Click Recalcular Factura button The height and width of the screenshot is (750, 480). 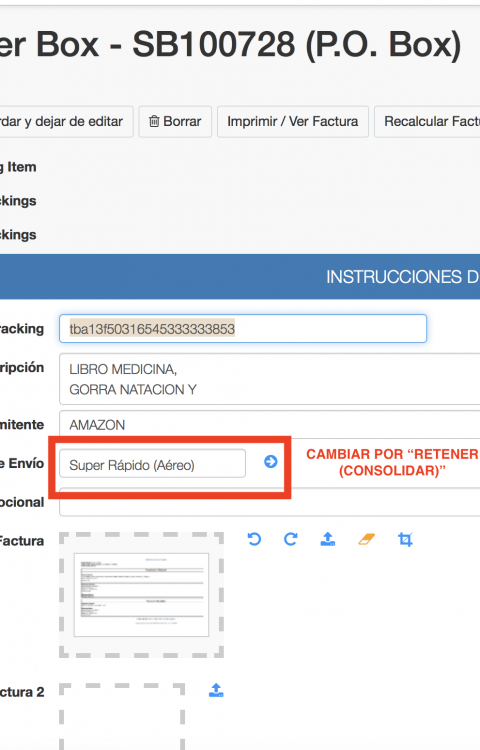[427, 121]
